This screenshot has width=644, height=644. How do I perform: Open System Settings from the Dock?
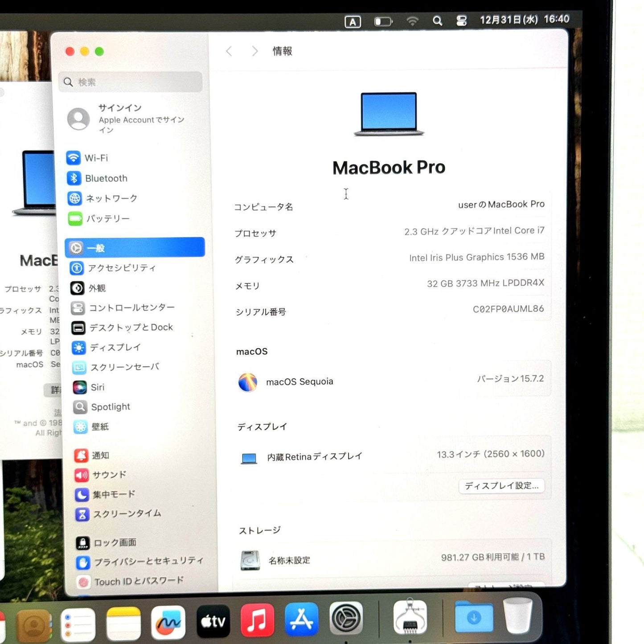point(346,618)
